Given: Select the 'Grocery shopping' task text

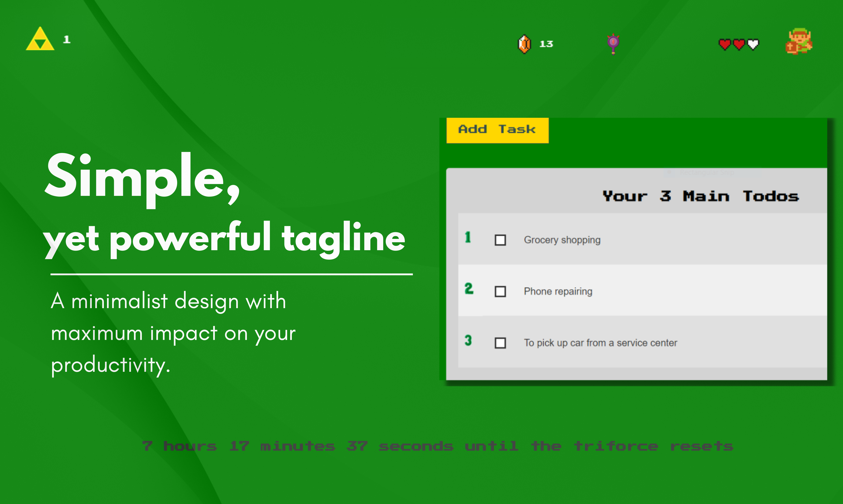Looking at the screenshot, I should (562, 240).
